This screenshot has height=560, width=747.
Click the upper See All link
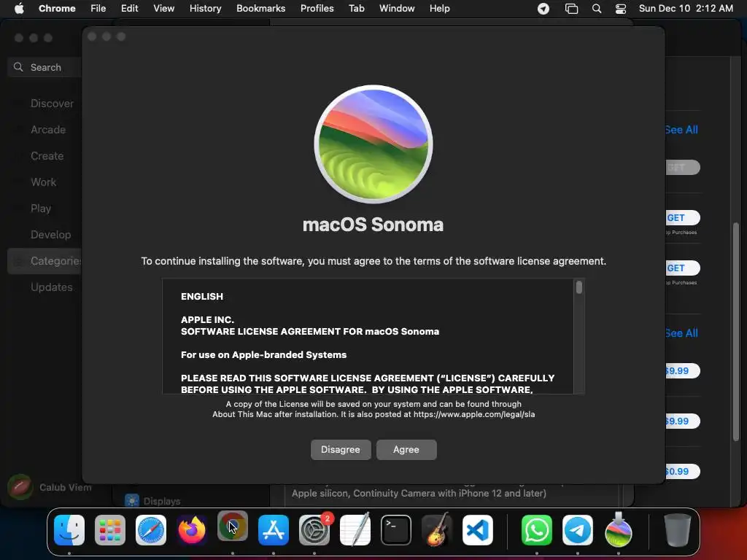[681, 130]
